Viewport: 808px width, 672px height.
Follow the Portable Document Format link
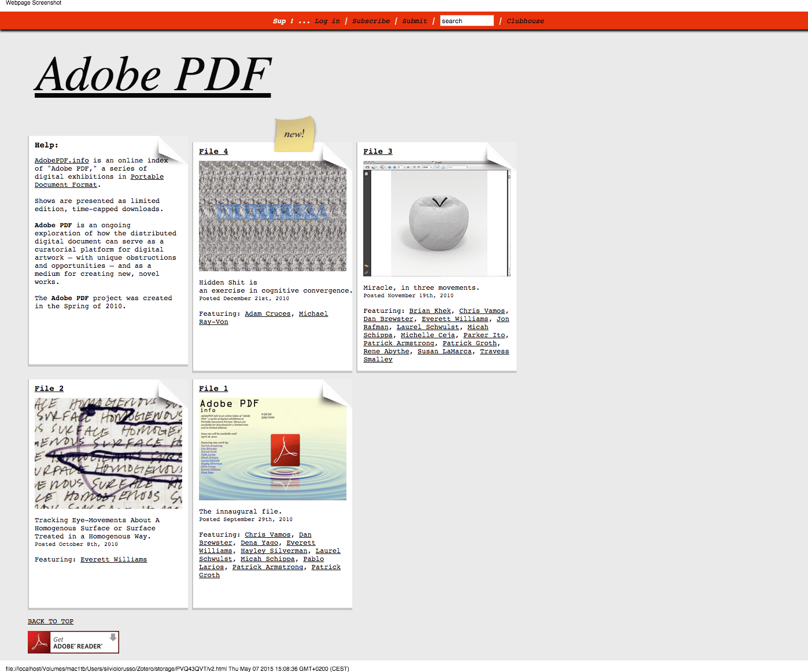click(x=99, y=181)
